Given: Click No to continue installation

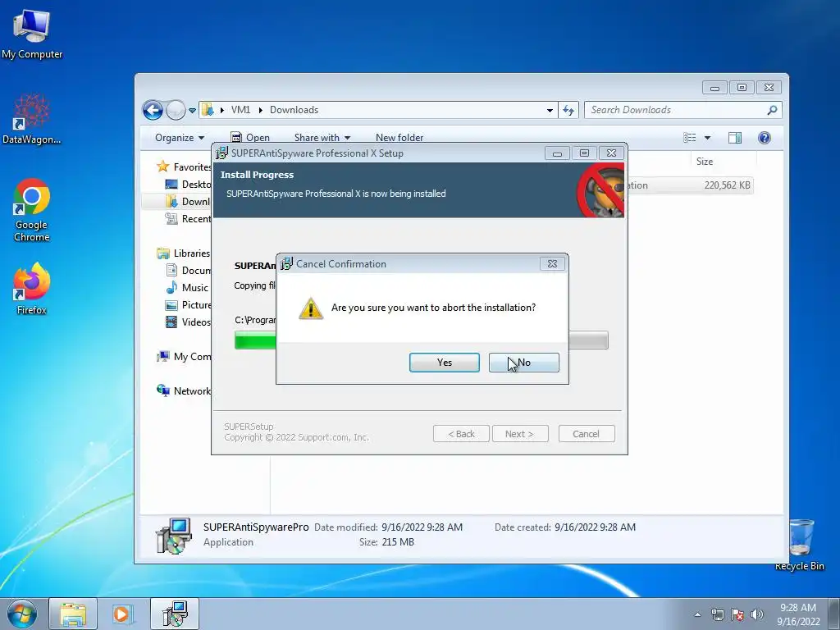Looking at the screenshot, I should click(523, 363).
